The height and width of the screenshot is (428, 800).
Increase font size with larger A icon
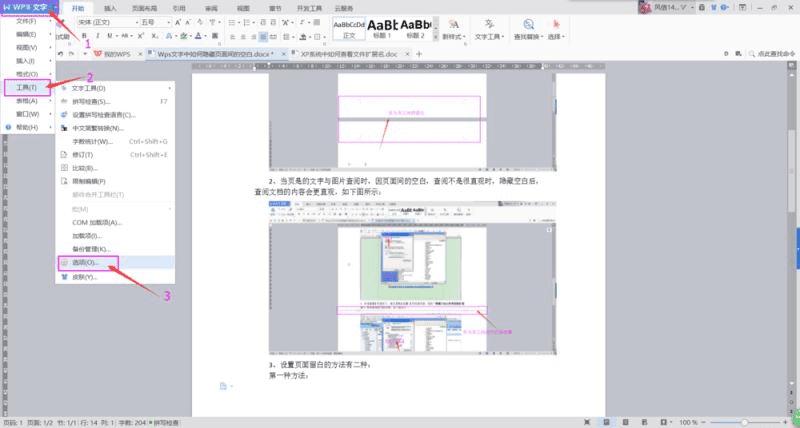coord(178,22)
